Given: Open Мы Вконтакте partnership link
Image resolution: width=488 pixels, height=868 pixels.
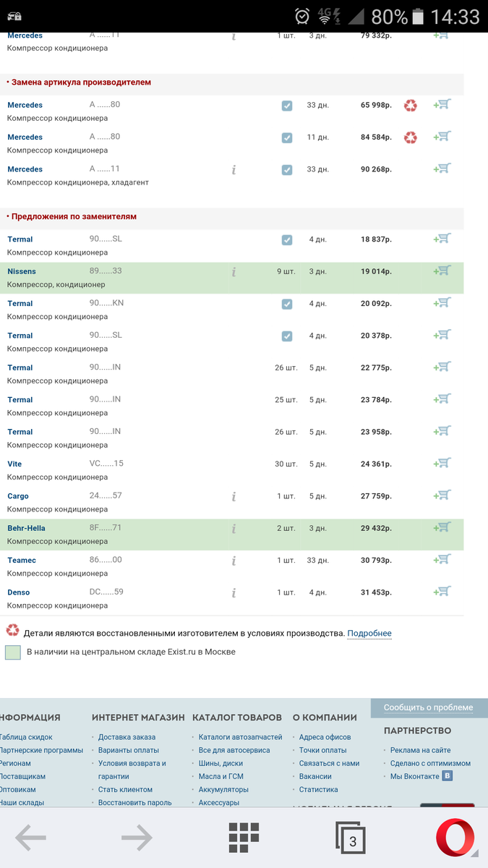Looking at the screenshot, I should tap(415, 776).
